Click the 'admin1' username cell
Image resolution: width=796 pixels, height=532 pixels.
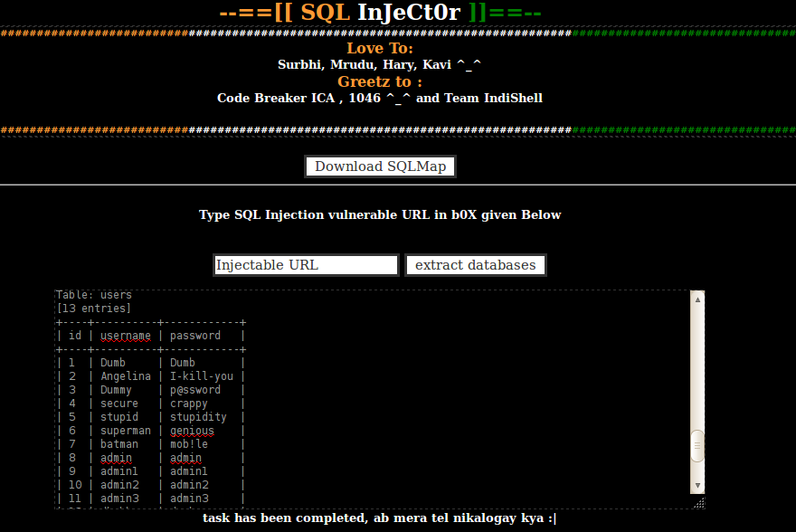[119, 471]
